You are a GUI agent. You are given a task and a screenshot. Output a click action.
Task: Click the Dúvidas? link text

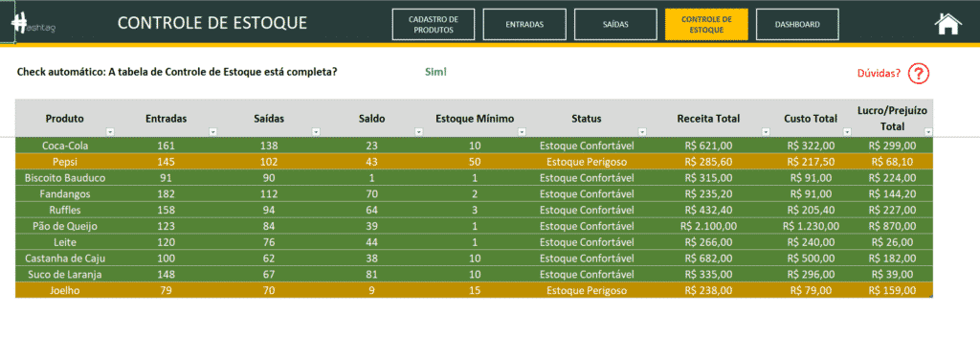point(879,73)
